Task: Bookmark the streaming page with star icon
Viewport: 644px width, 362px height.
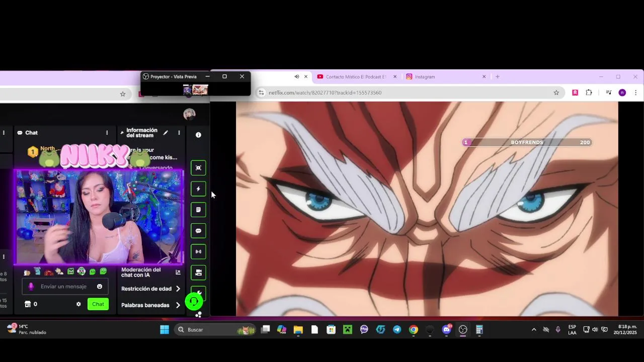Action: point(122,94)
